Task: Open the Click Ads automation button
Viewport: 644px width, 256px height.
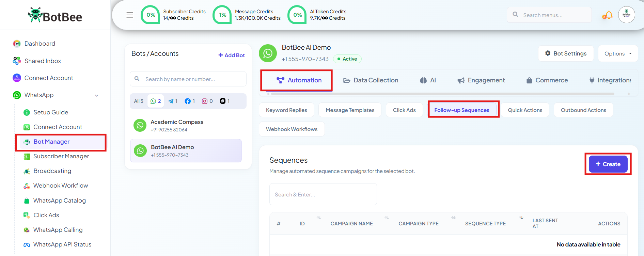Action: pos(404,110)
